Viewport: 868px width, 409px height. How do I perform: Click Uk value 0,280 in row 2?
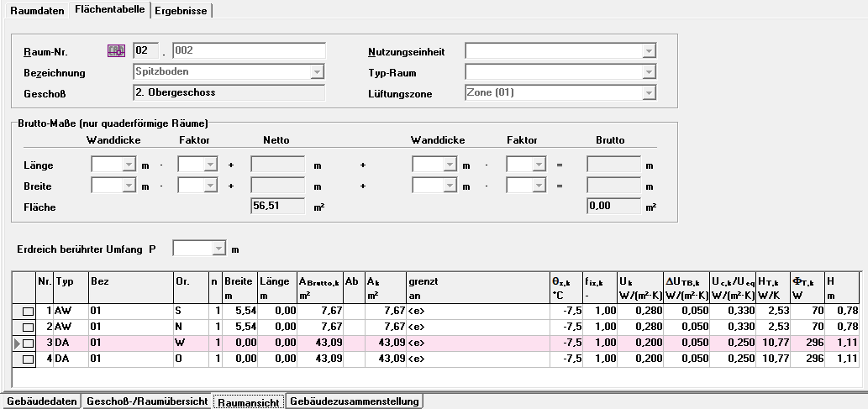(640, 328)
